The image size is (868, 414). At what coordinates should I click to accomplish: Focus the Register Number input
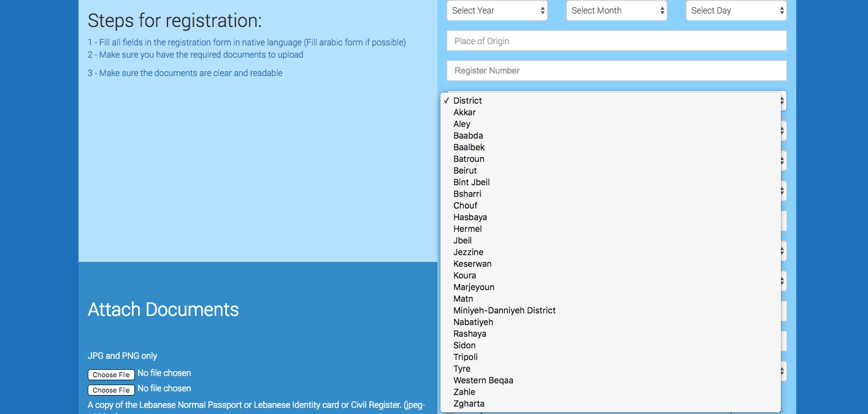point(616,71)
